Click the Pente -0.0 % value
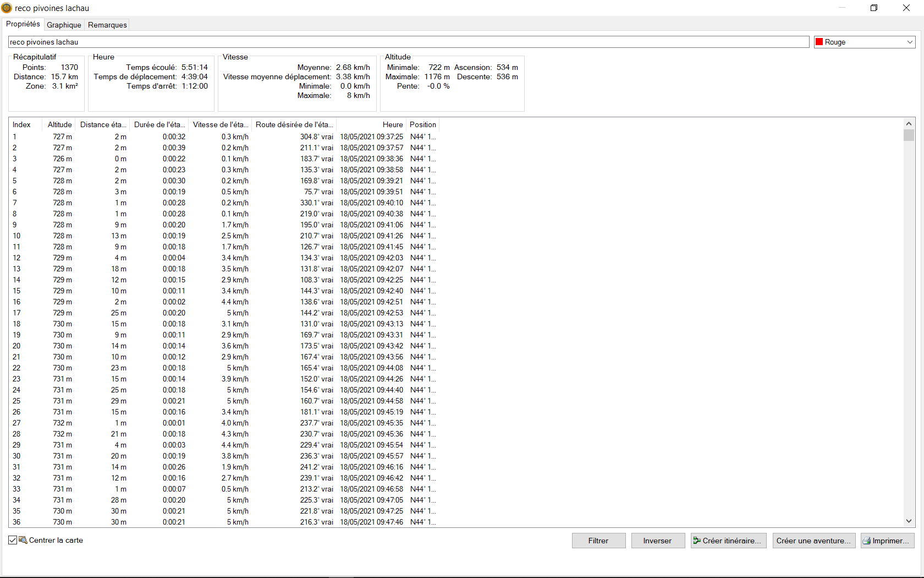Image resolution: width=924 pixels, height=578 pixels. point(438,86)
